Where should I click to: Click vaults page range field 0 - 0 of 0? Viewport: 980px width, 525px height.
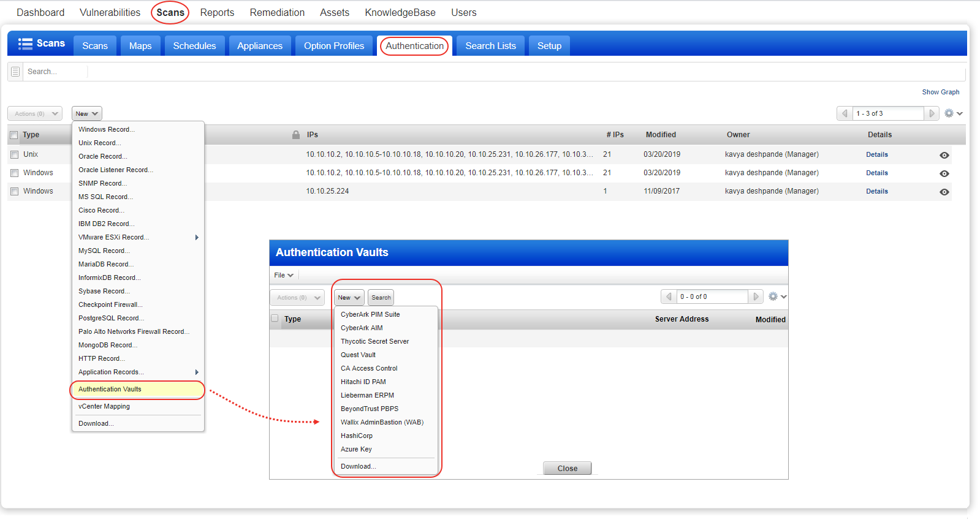712,296
